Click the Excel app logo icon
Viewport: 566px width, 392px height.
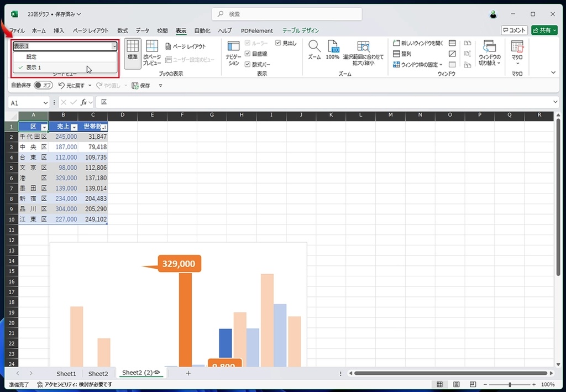point(14,14)
